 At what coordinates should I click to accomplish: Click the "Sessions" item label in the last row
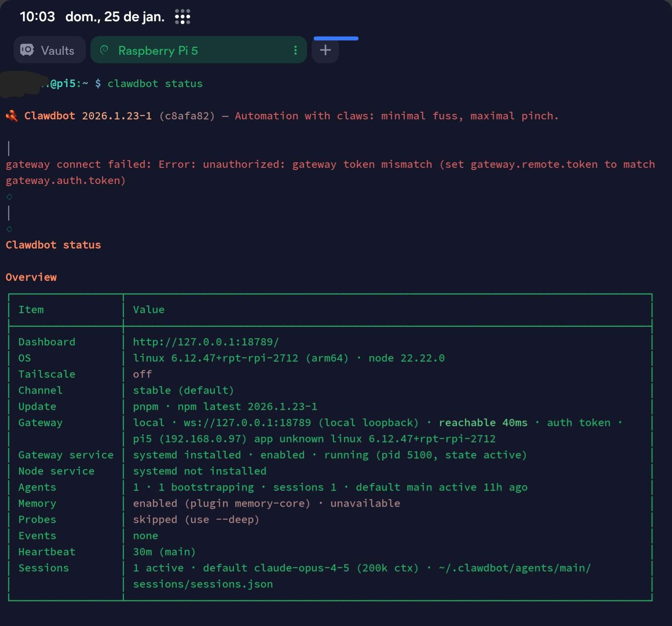point(44,568)
